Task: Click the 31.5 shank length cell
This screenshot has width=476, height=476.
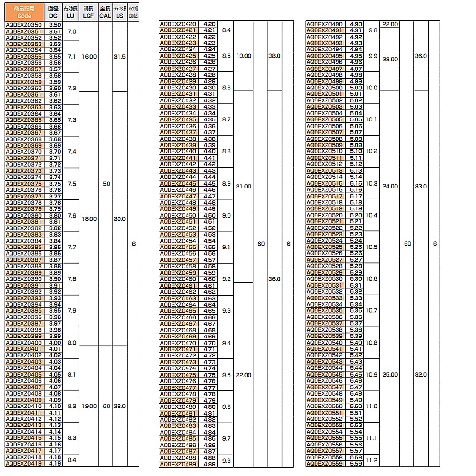Action: [x=120, y=56]
